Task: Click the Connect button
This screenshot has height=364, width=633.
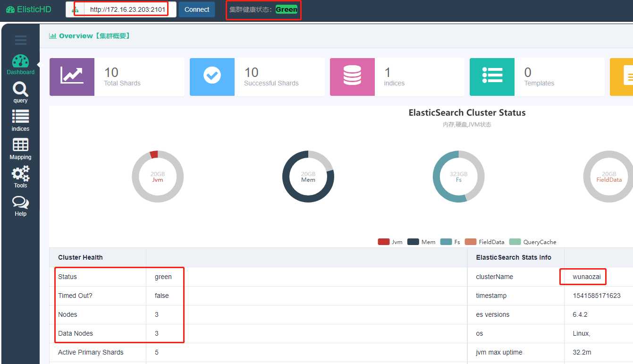Action: click(x=197, y=9)
